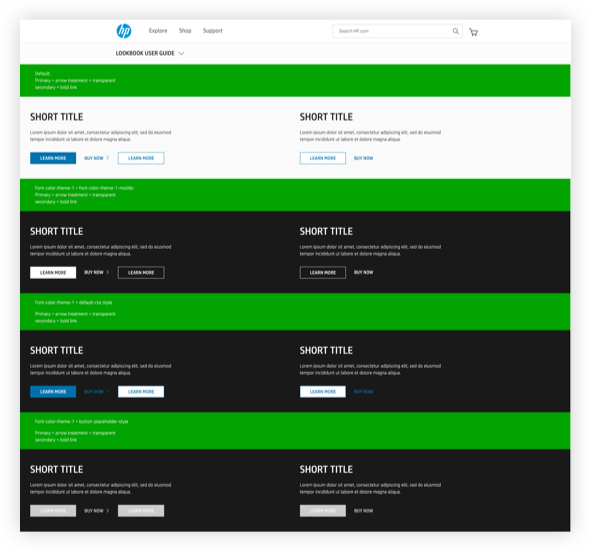Click the Short Title heading in the white section's right column
591x551 pixels.
(x=326, y=117)
